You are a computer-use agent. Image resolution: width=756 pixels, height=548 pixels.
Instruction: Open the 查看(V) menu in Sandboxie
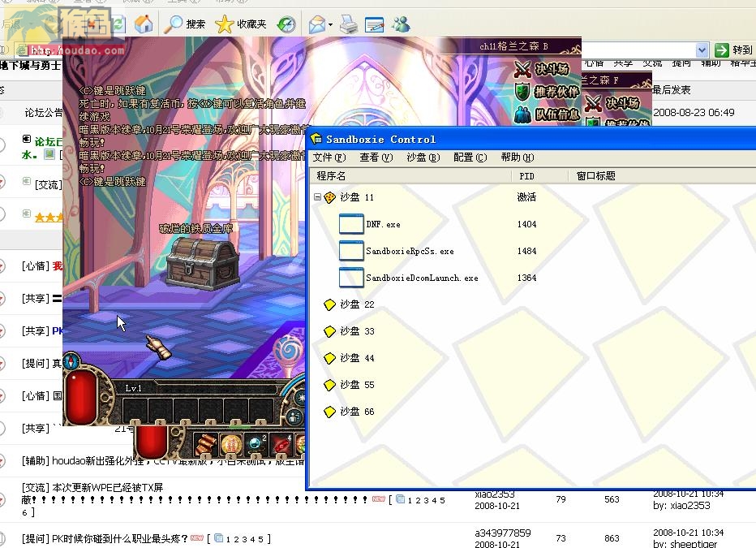376,157
